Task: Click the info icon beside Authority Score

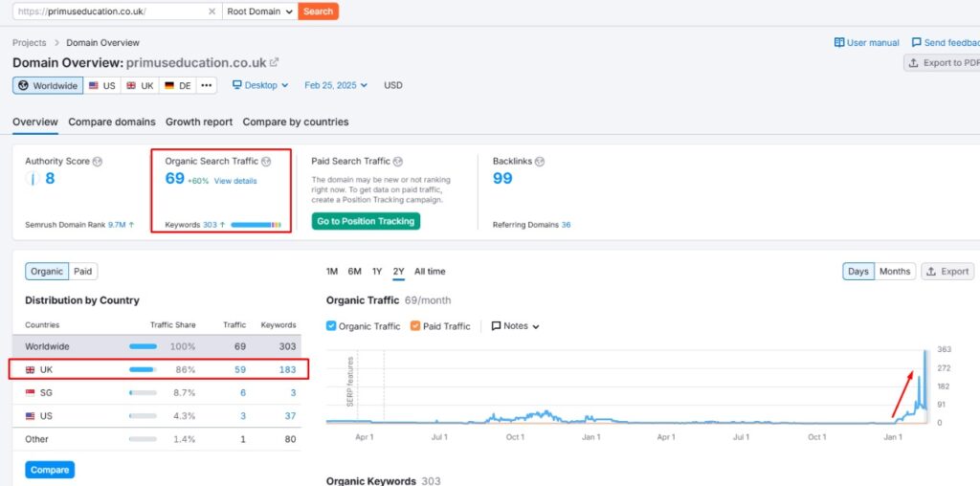Action: coord(97,161)
